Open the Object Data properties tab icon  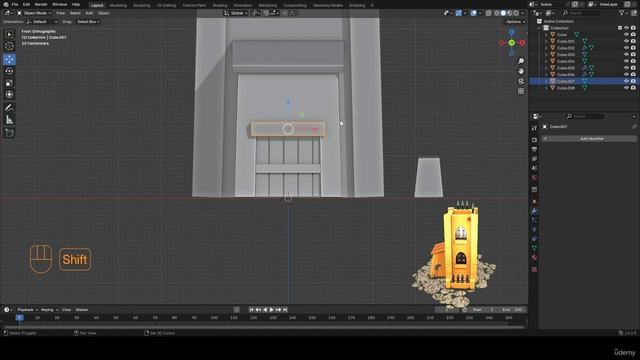point(534,248)
